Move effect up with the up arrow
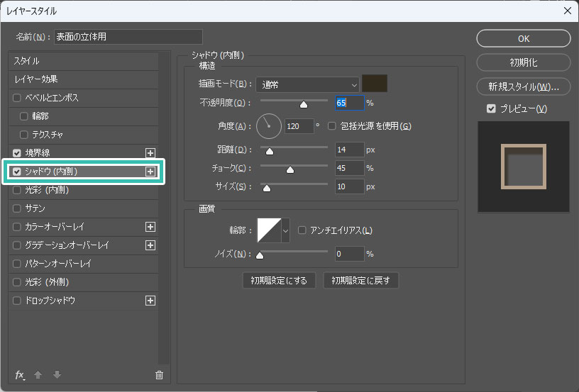This screenshot has height=392, width=579. coord(38,375)
